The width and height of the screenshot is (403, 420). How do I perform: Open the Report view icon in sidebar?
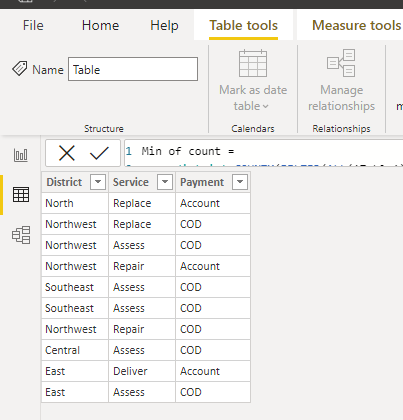point(21,155)
